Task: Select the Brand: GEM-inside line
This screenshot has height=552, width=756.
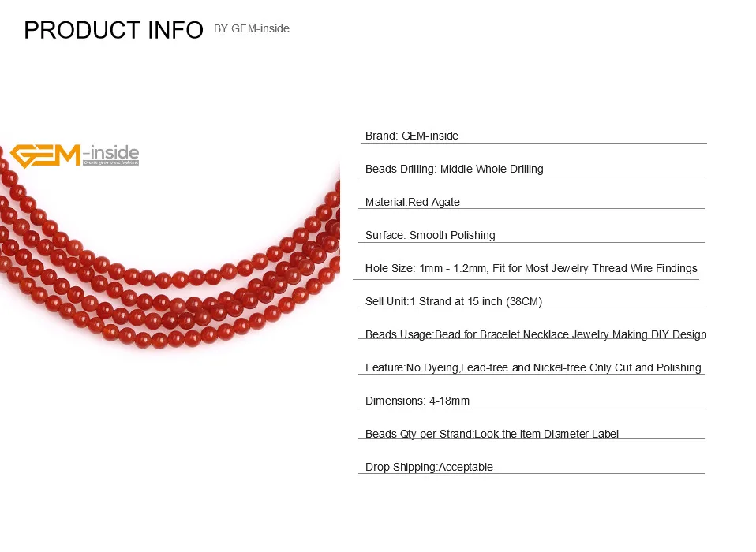Action: point(411,136)
